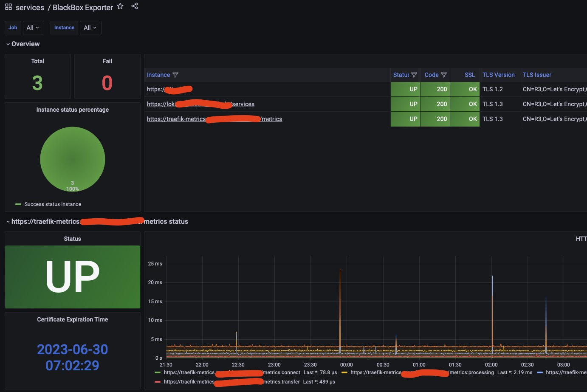Image resolution: width=587 pixels, height=392 pixels.
Task: Open the Job variable dropdown
Action: pos(33,28)
